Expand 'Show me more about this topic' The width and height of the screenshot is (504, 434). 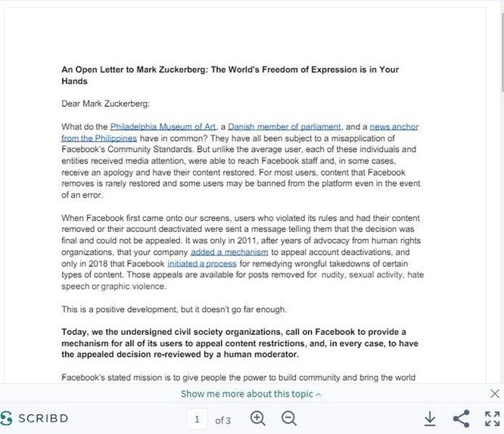tap(250, 394)
